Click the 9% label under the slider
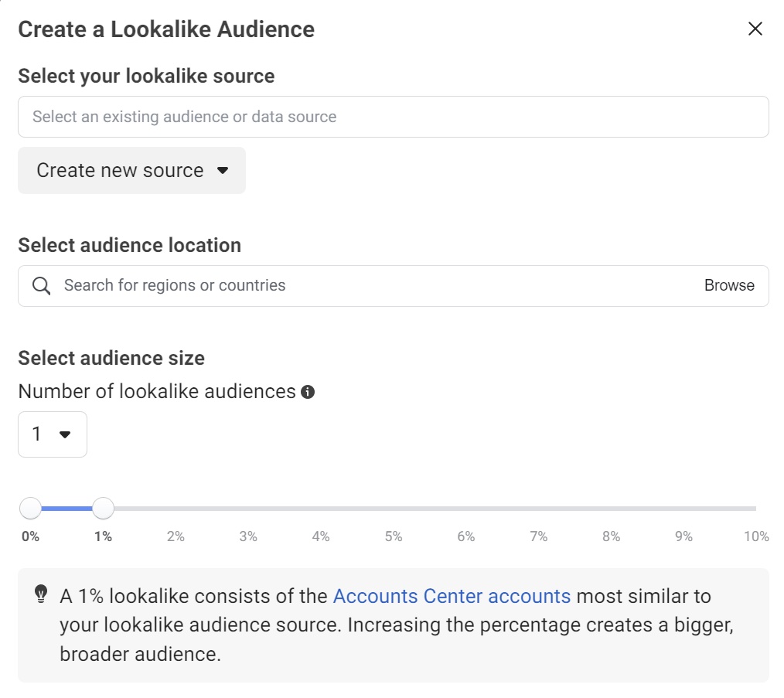Viewport: 784px width, 698px height. [x=683, y=536]
